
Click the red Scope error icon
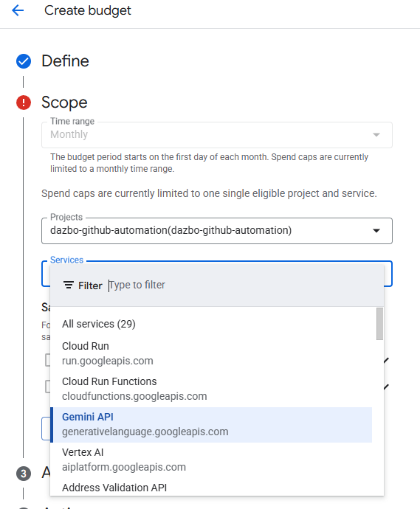24,103
